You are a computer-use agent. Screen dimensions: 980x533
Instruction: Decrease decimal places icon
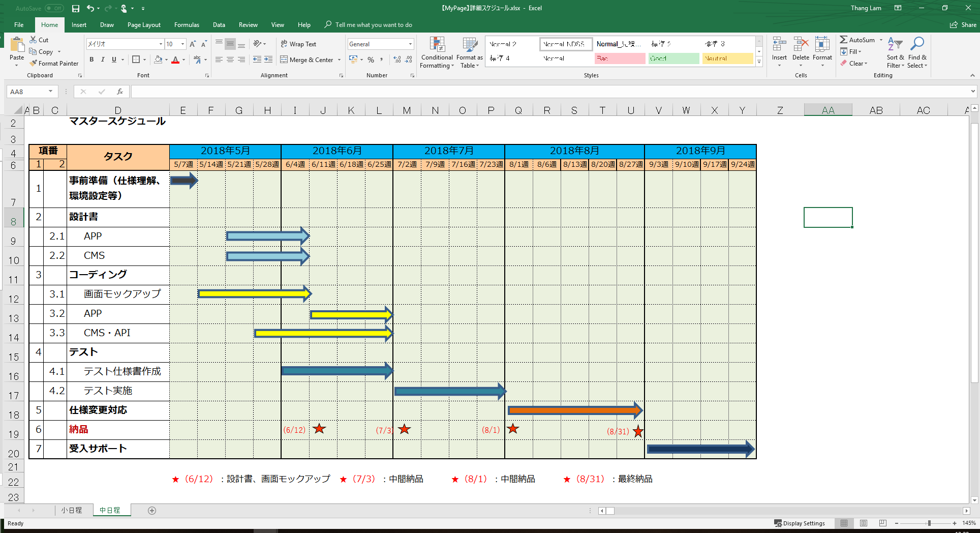click(409, 60)
